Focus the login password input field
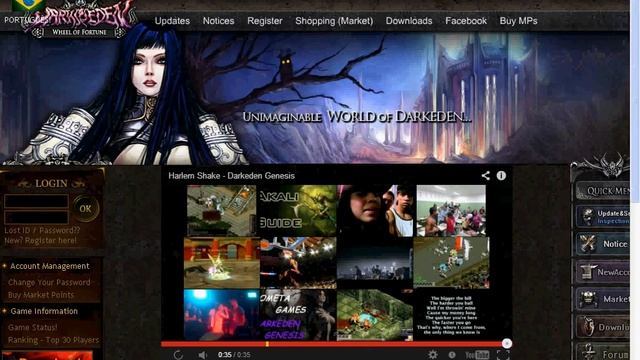This screenshot has height=360, width=640. point(36,217)
